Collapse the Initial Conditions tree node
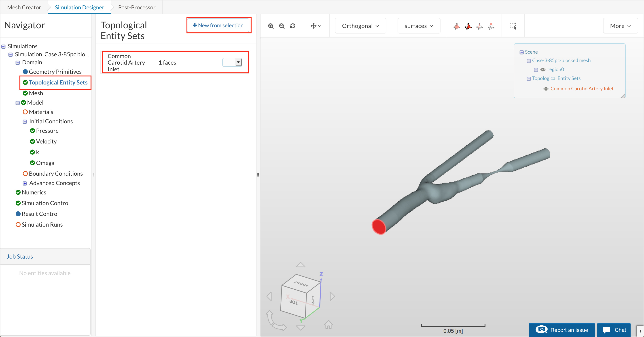The height and width of the screenshot is (337, 644). tap(25, 122)
